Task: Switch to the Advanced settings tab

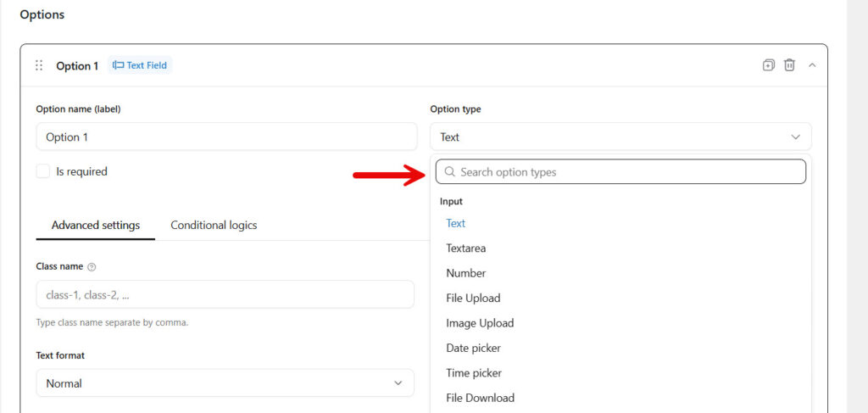Action: coord(96,226)
